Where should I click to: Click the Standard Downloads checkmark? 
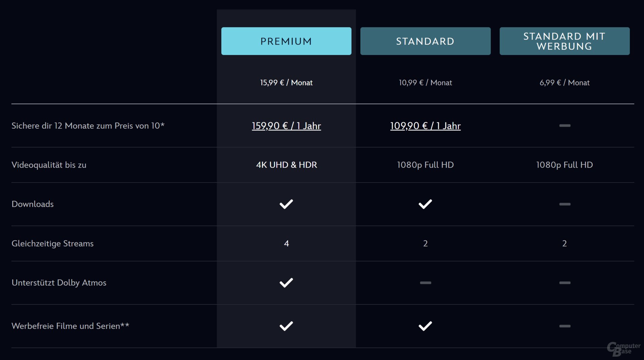pyautogui.click(x=425, y=204)
